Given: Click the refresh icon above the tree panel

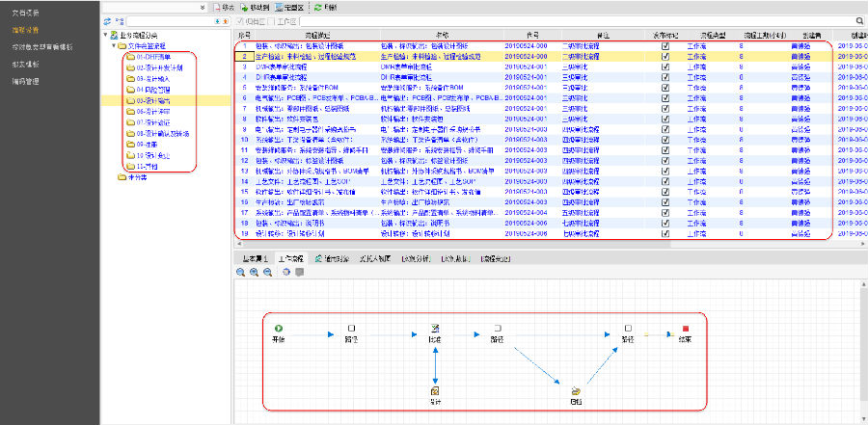Looking at the screenshot, I should pyautogui.click(x=106, y=20).
